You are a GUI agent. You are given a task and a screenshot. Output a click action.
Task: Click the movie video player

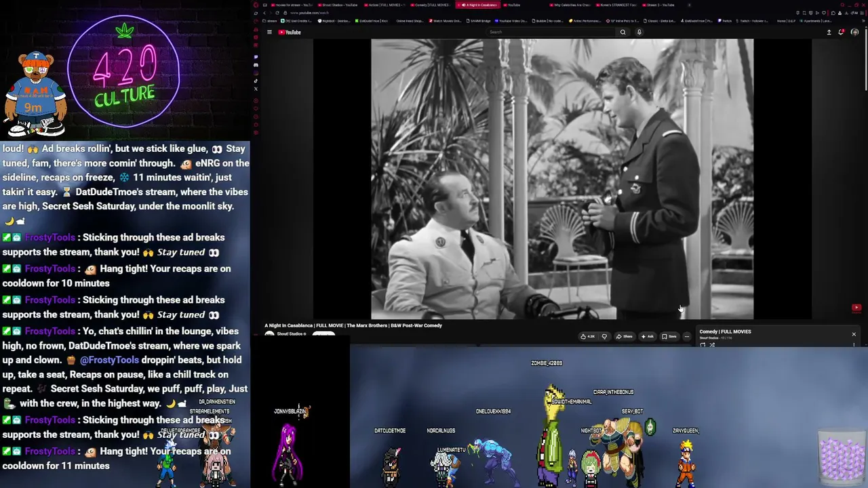(x=562, y=179)
